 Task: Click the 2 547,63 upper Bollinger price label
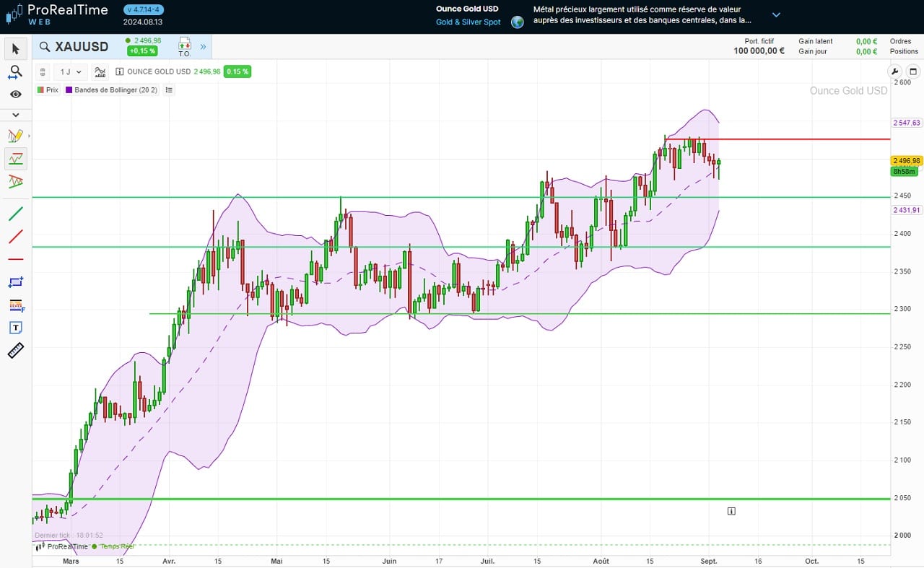(x=906, y=123)
